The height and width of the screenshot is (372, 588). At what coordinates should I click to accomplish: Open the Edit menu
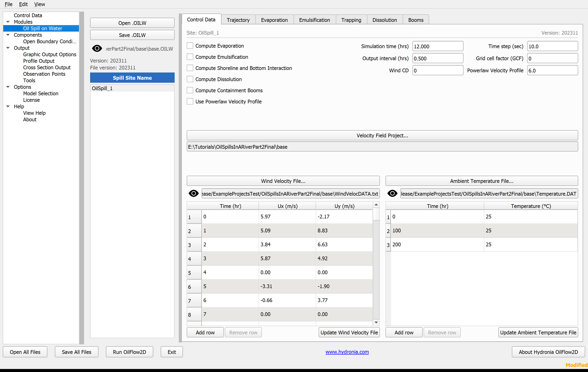tap(23, 4)
